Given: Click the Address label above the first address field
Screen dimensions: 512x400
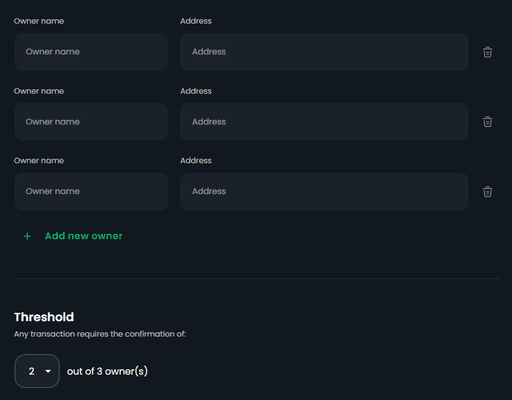Looking at the screenshot, I should pos(196,21).
